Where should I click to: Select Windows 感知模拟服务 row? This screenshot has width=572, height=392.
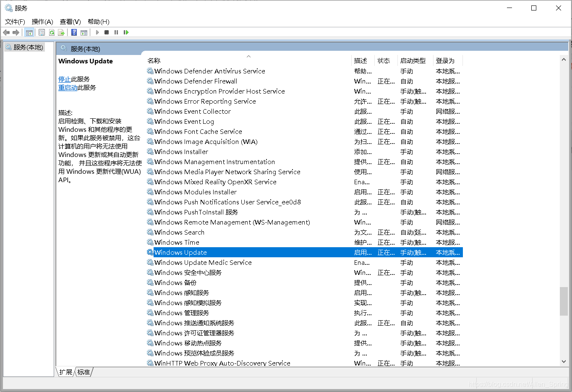304,303
